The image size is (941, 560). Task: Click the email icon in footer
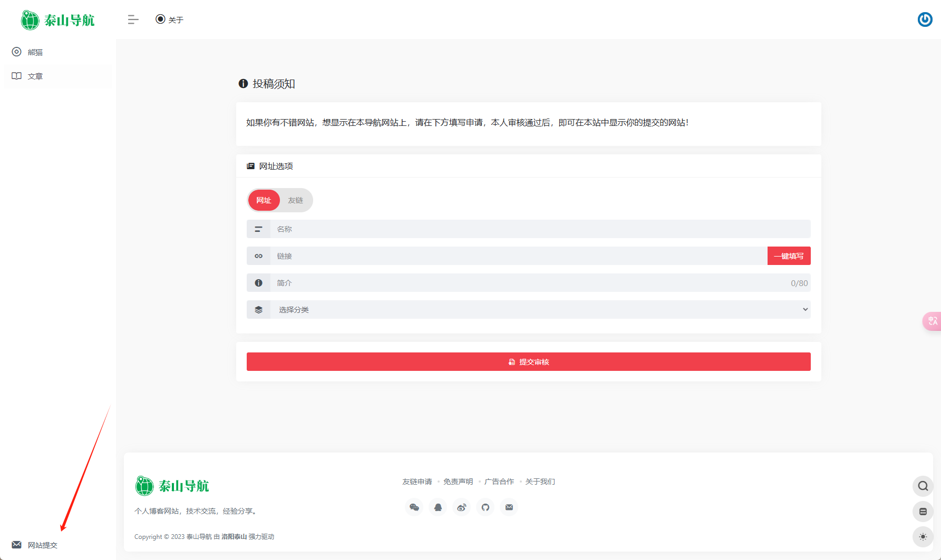[x=509, y=507]
